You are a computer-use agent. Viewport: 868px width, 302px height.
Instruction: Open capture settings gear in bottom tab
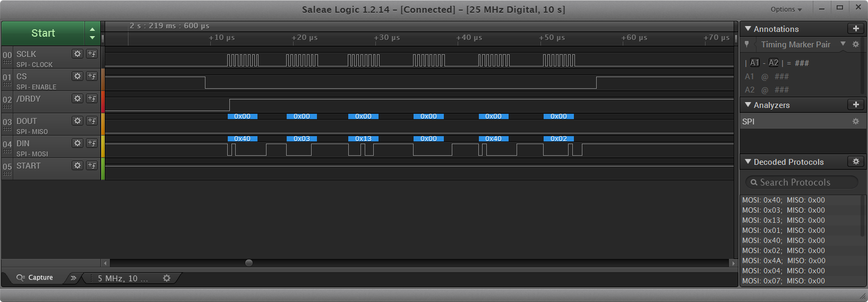click(167, 278)
